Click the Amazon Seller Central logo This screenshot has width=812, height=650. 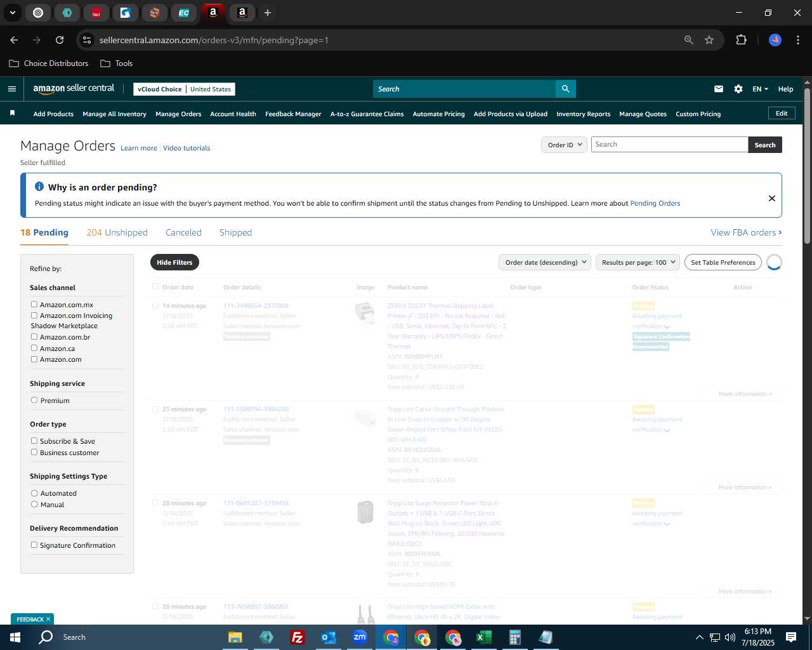coord(74,89)
